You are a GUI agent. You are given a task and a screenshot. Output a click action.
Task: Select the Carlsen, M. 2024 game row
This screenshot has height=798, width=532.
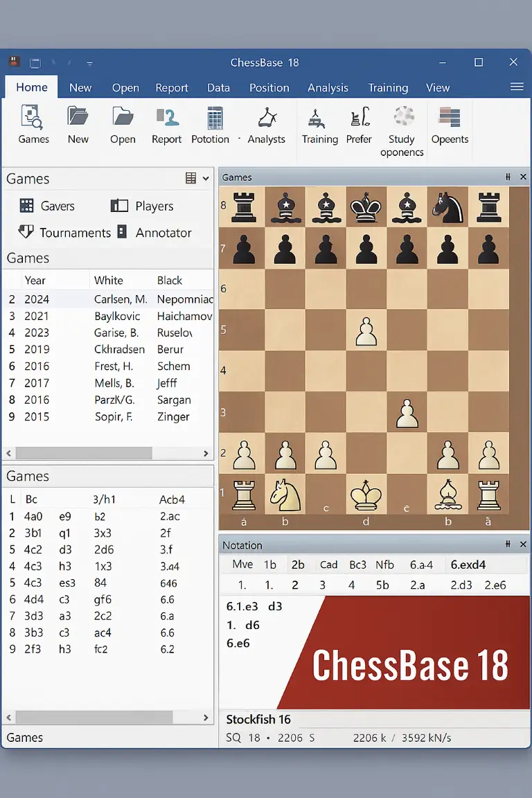(x=108, y=299)
